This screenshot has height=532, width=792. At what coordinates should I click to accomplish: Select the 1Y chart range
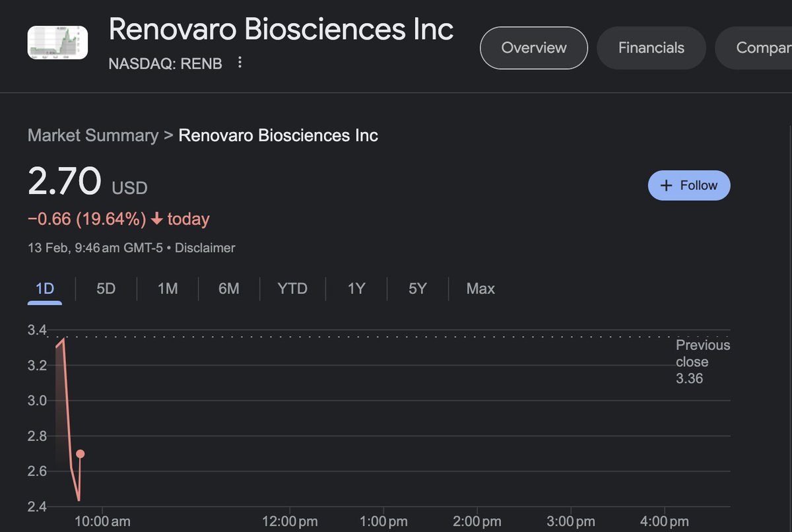point(356,288)
